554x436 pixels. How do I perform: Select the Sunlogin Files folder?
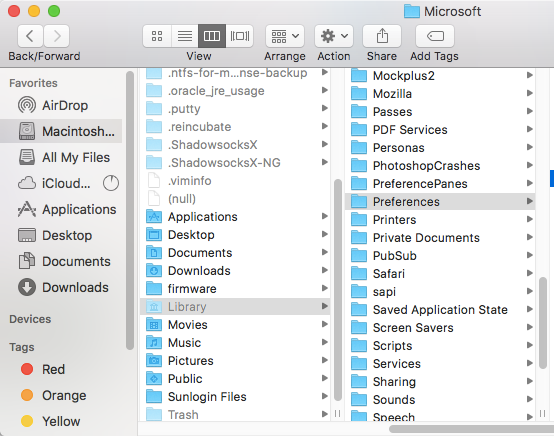pyautogui.click(x=235, y=397)
